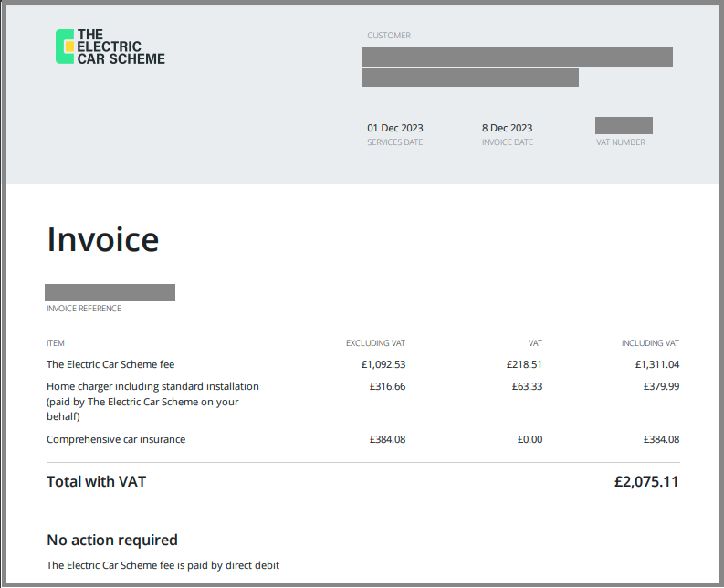Click the VAT column header
Viewport: 724px width, 588px height.
coord(535,343)
